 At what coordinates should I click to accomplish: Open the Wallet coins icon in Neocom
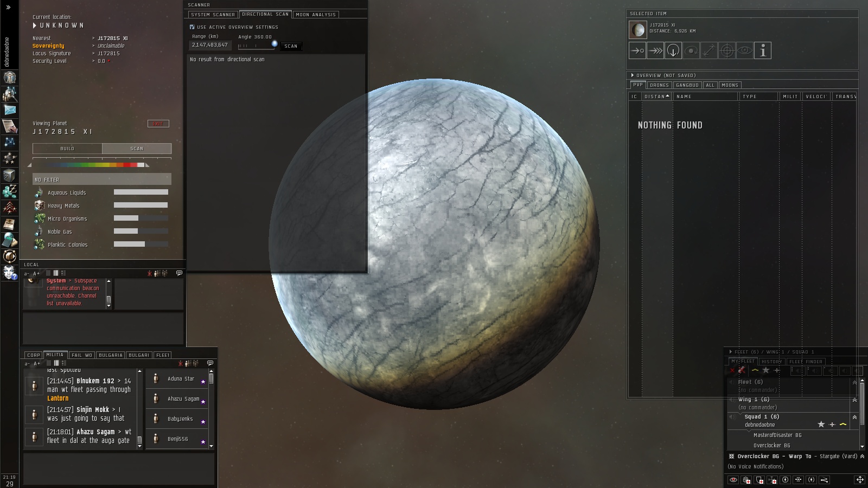point(10,191)
